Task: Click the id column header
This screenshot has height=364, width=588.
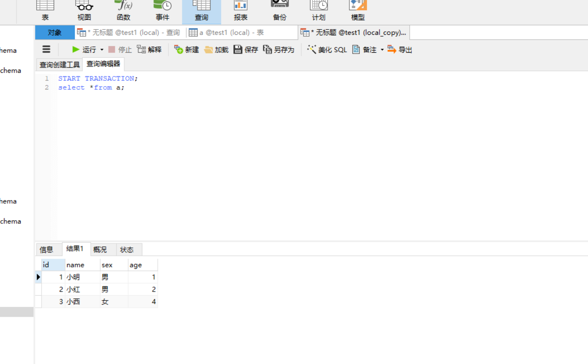Action: tap(53, 265)
